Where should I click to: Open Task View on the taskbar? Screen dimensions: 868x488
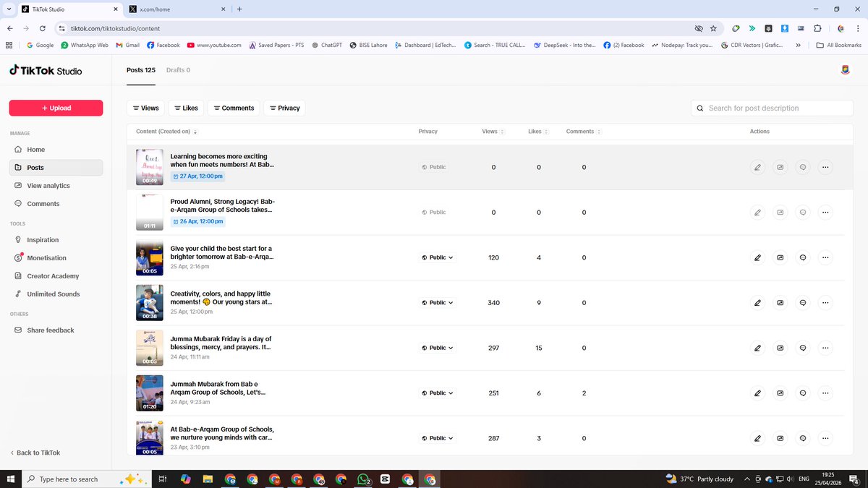point(163,479)
